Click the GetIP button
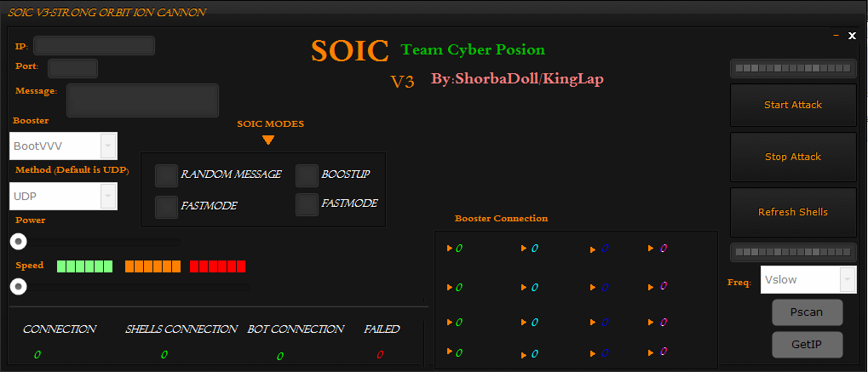Image resolution: width=868 pixels, height=372 pixels. tap(808, 345)
